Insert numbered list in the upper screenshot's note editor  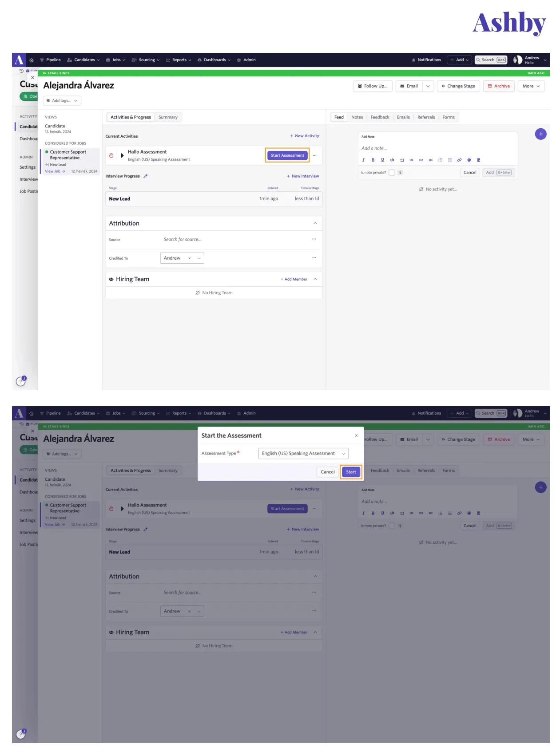(x=441, y=160)
